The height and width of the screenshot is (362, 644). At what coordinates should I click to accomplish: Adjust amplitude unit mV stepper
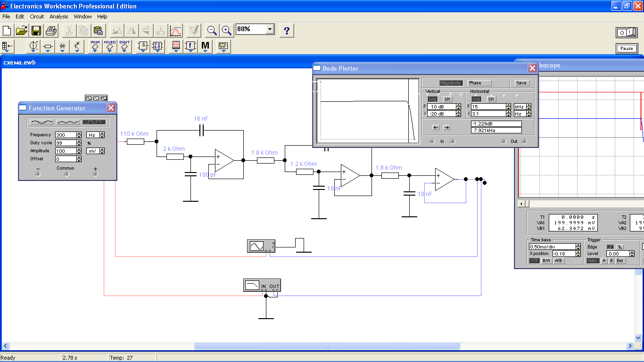coord(102,151)
